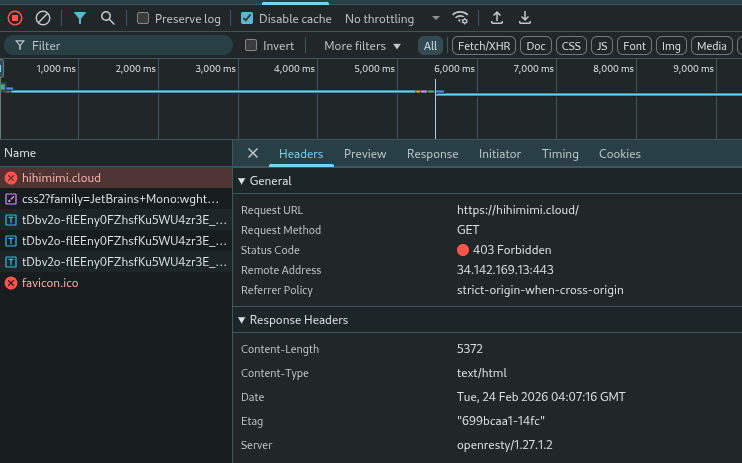The width and height of the screenshot is (742, 463).
Task: Filter requests by Fetch/XHR
Action: [483, 45]
